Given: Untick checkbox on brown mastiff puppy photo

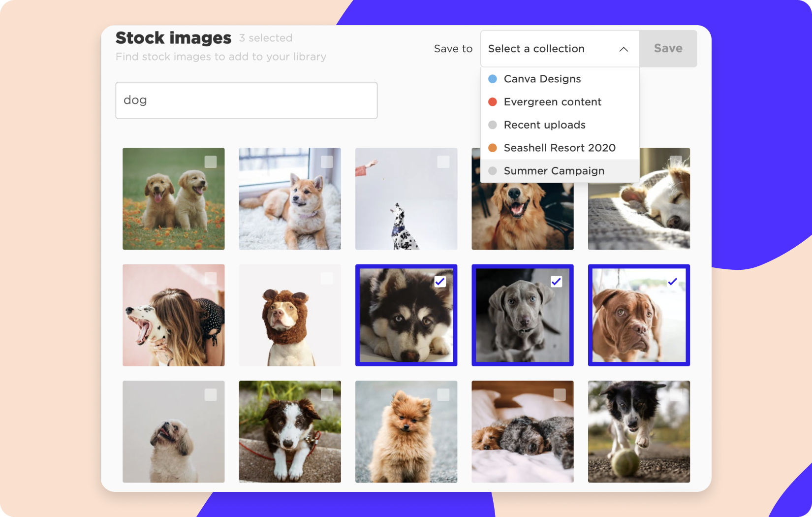Looking at the screenshot, I should point(673,281).
